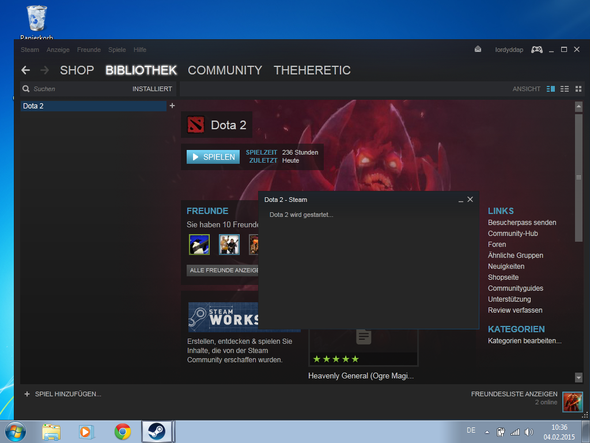Click the scroll up arrow of the details pane
Viewport: 590px width, 443px height.
(x=579, y=107)
